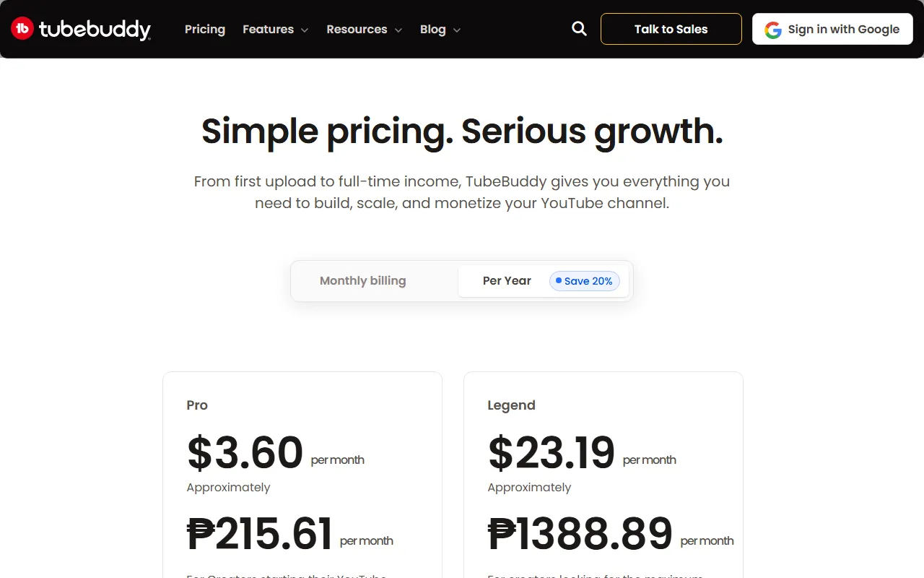Image resolution: width=924 pixels, height=578 pixels.
Task: Switch to Monthly billing
Action: point(362,281)
